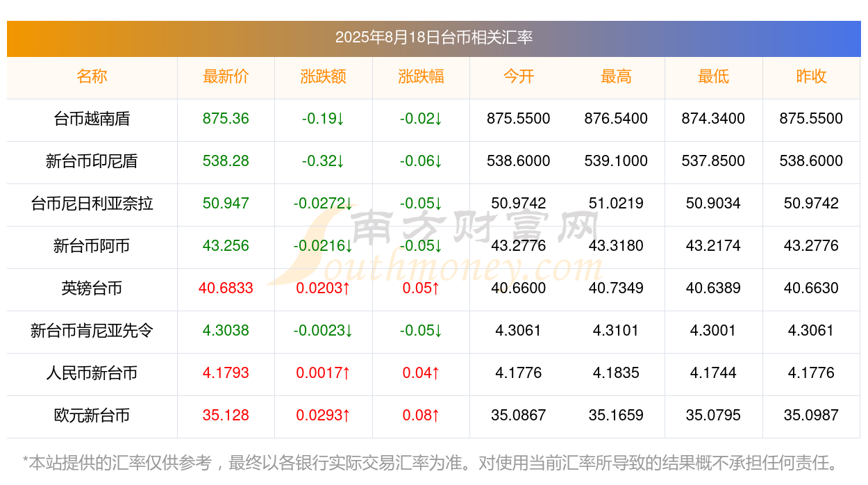Click the 今开 column header
The height and width of the screenshot is (485, 868).
[x=518, y=76]
